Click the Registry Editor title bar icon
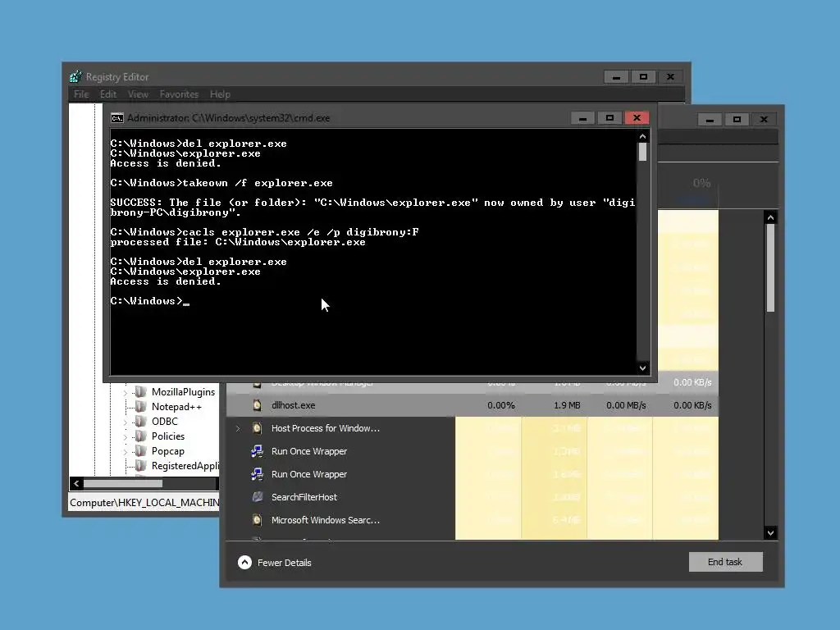 pyautogui.click(x=75, y=76)
